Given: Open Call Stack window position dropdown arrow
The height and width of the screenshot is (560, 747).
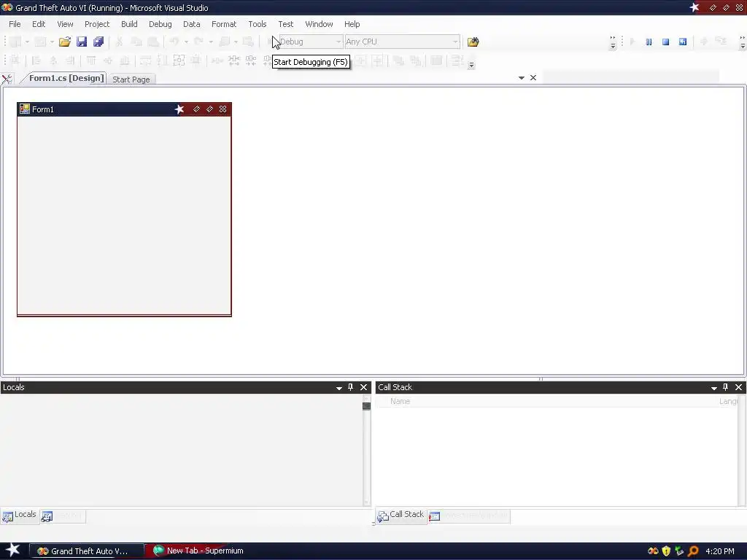Looking at the screenshot, I should 714,388.
